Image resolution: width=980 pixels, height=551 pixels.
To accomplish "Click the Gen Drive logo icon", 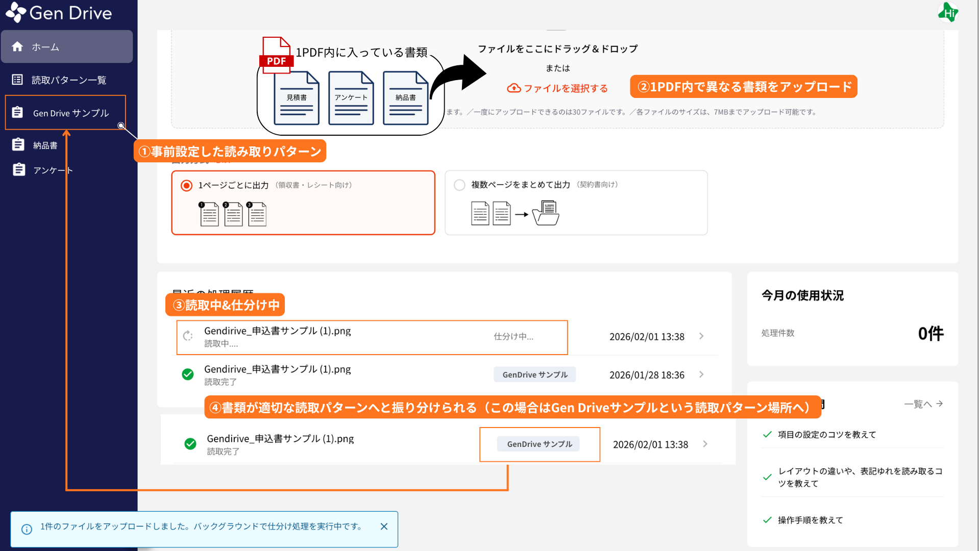I will (x=16, y=12).
